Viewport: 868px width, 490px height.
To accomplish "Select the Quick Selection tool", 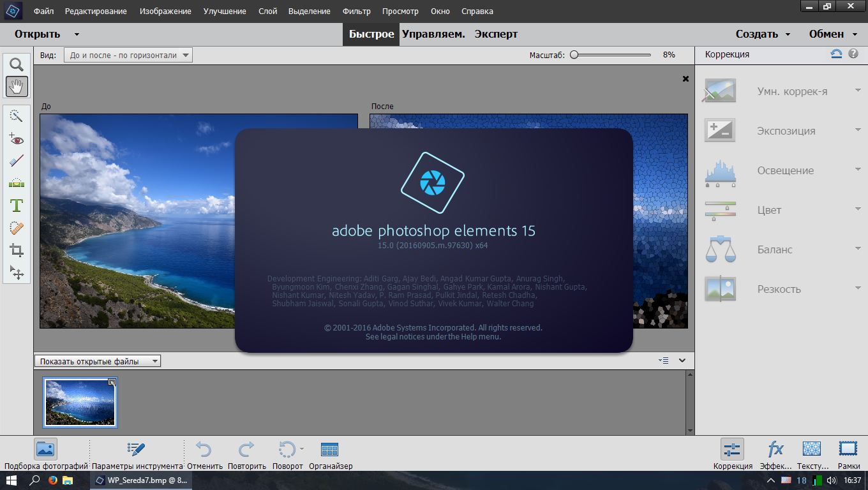I will click(x=17, y=115).
